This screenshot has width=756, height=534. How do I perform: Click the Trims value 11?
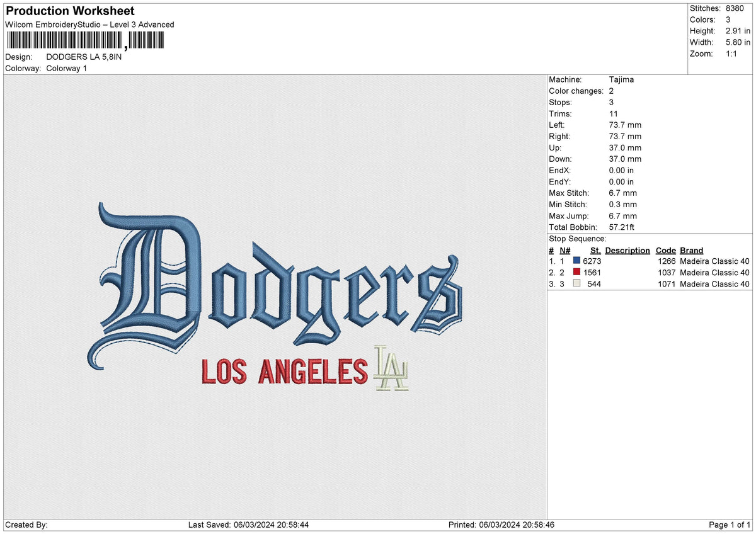click(614, 113)
